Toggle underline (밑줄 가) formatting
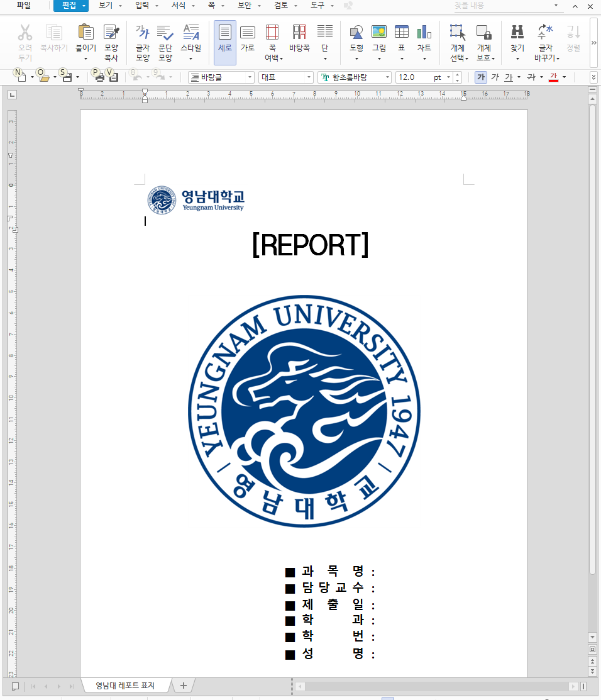Viewport: 601px width, 700px height. tap(509, 77)
